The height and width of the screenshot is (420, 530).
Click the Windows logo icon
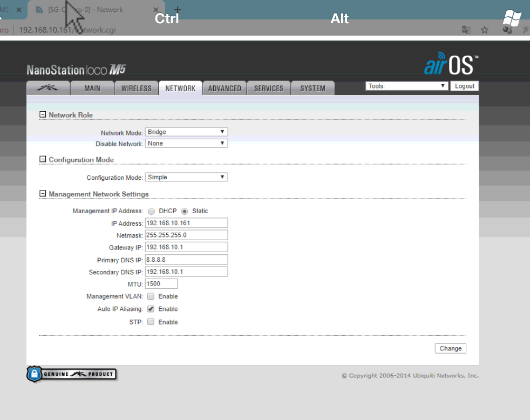(x=512, y=18)
